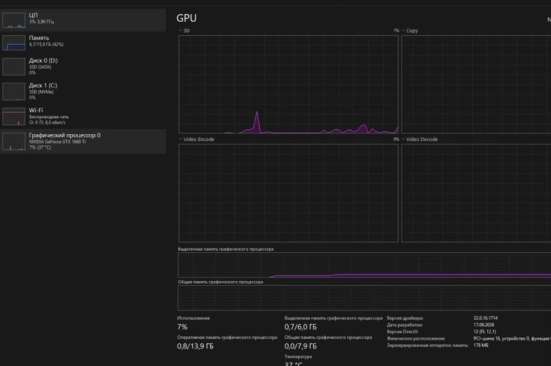Expand the Video Encode engine dropdown
Image resolution: width=551 pixels, height=366 pixels.
pos(197,139)
